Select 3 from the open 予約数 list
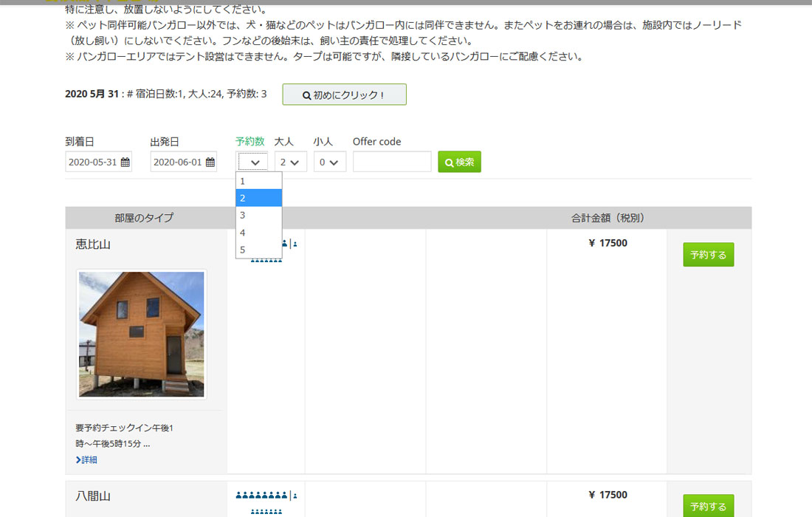The image size is (812, 517). [x=258, y=215]
